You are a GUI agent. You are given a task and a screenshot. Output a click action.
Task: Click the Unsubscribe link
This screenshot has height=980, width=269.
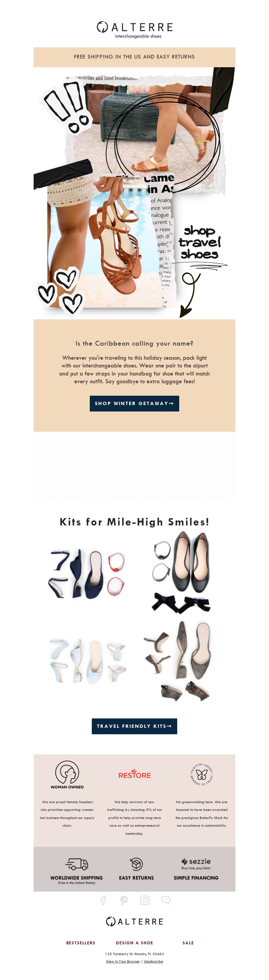[x=153, y=962]
